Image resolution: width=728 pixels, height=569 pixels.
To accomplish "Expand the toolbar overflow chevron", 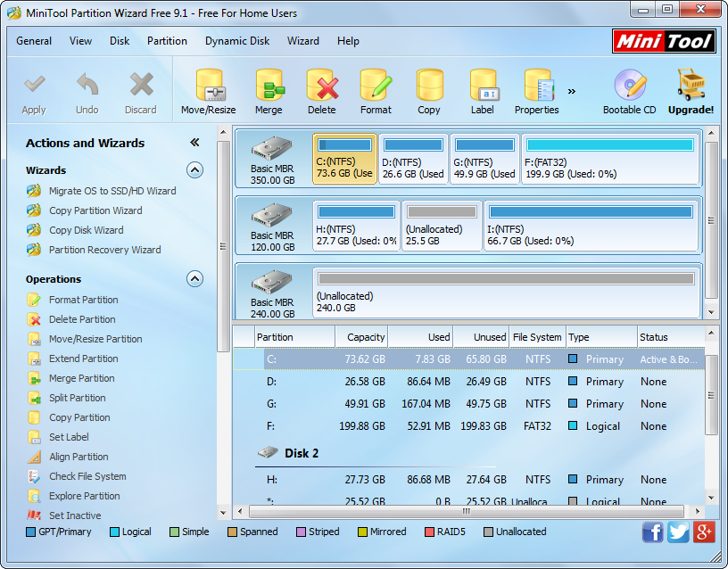I will pos(572,91).
